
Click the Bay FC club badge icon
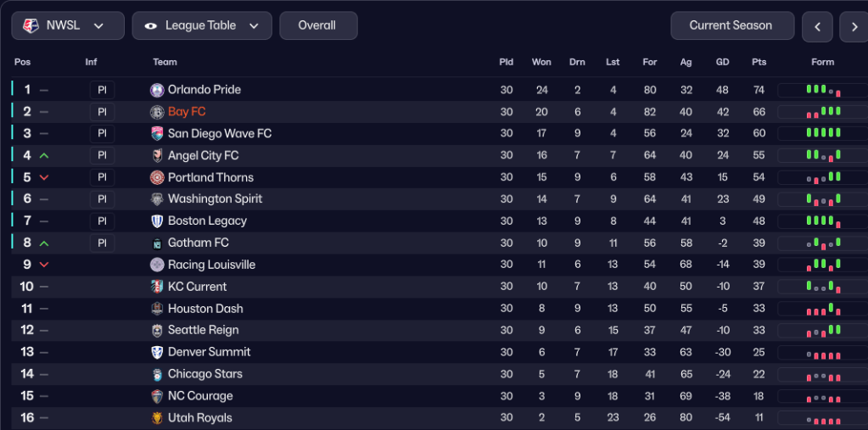click(x=157, y=112)
